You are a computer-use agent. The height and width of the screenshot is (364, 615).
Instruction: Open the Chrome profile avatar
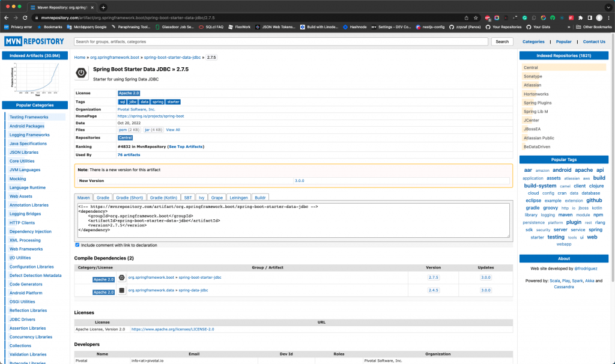coord(599,17)
